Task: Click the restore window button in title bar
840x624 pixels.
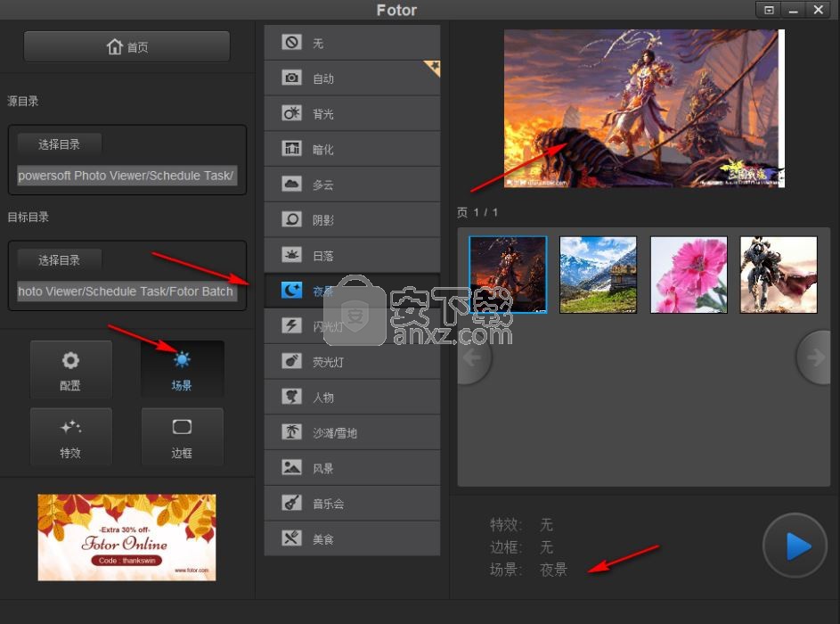Action: 769,10
